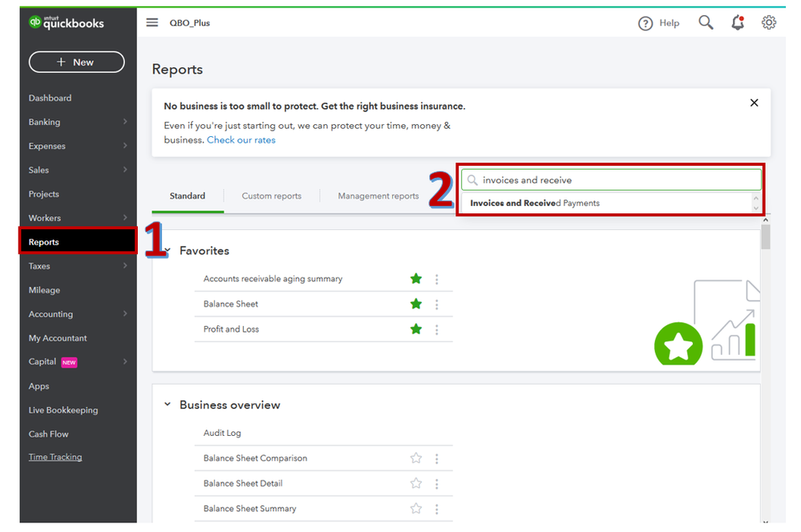Choose Invoices and Received Payments suggestion

click(535, 203)
